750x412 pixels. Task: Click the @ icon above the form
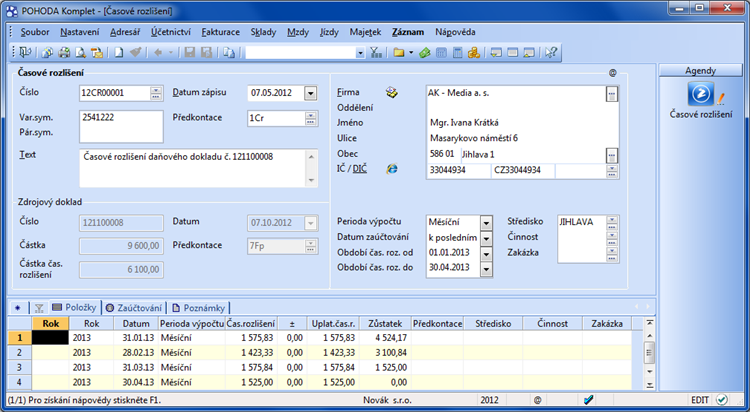612,73
